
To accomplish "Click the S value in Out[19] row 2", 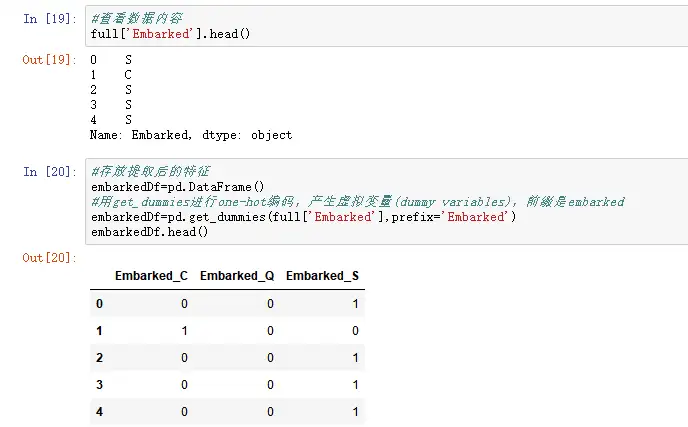I will pos(128,90).
